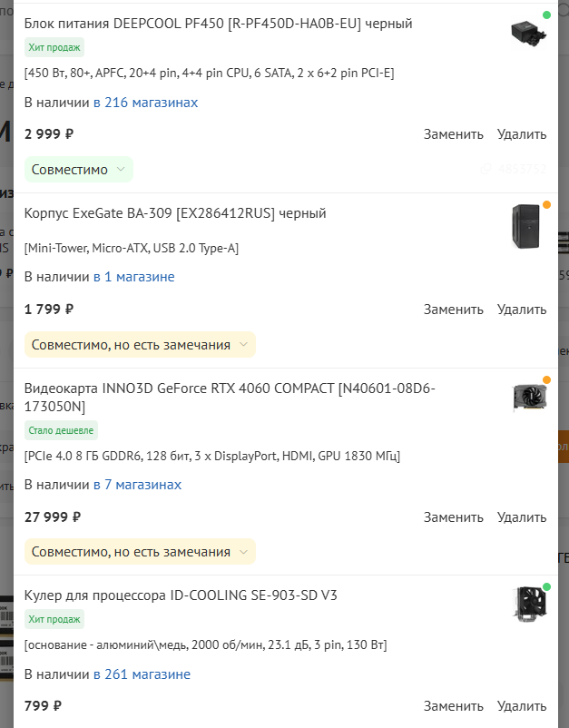
Task: Expand the "Совместимо" dropdown for the power supply
Action: (x=78, y=170)
